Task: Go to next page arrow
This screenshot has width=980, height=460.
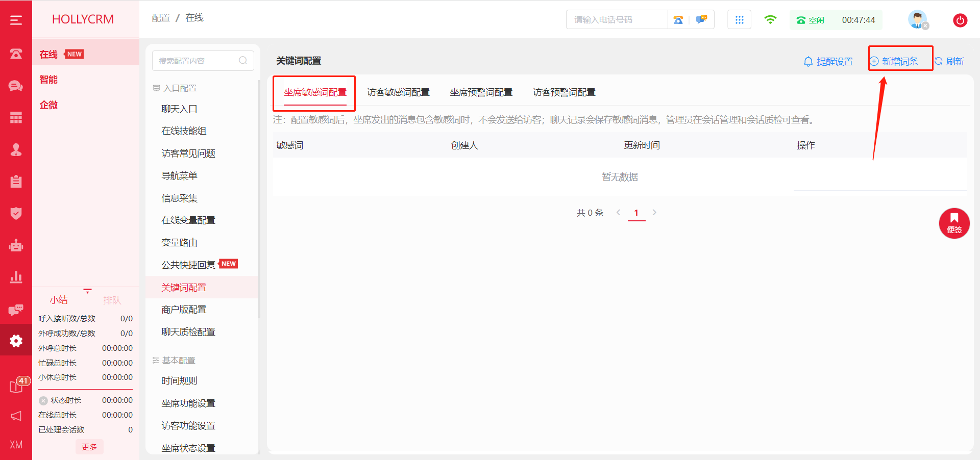Action: [x=654, y=213]
